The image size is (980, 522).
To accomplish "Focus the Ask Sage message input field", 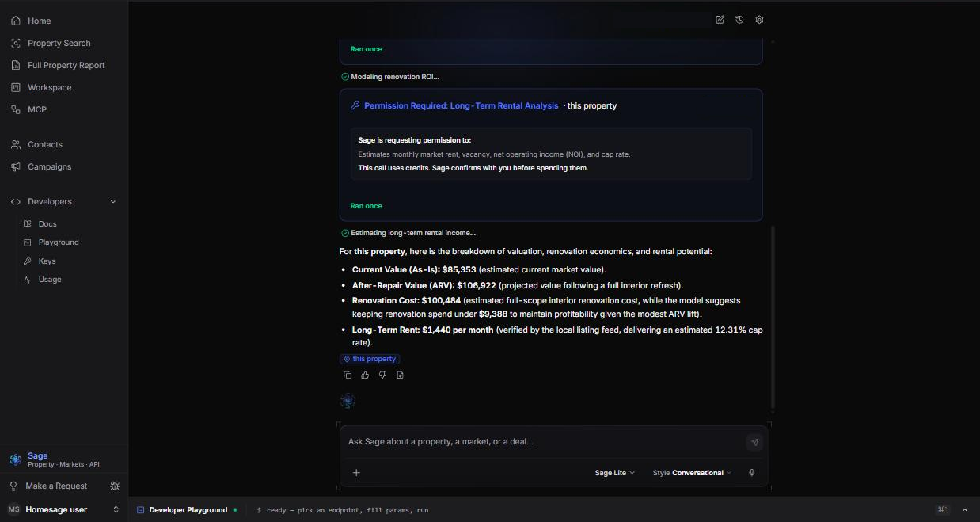I will click(x=545, y=442).
